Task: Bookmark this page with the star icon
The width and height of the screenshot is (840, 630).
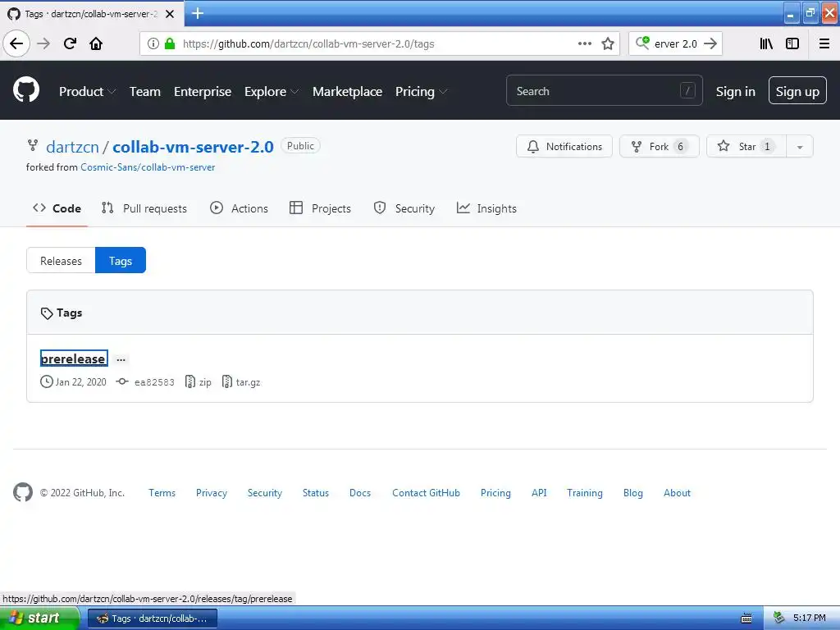Action: tap(608, 43)
